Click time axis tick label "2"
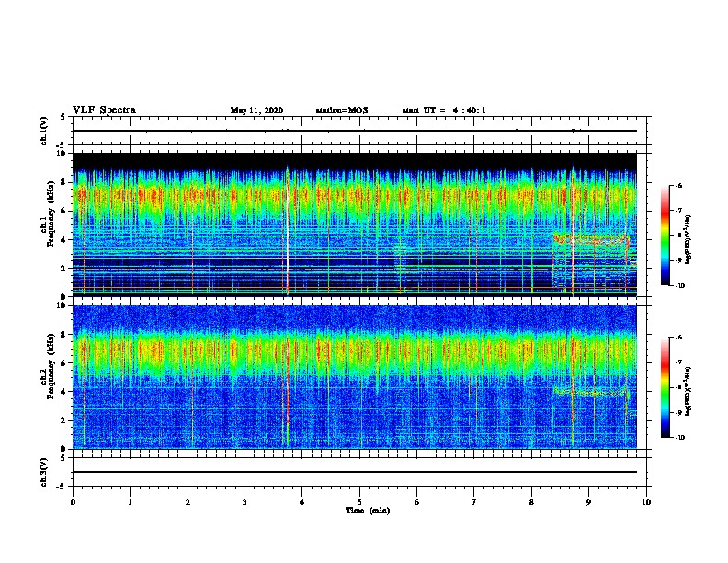Viewport: 728px width, 563px height. pyautogui.click(x=188, y=502)
